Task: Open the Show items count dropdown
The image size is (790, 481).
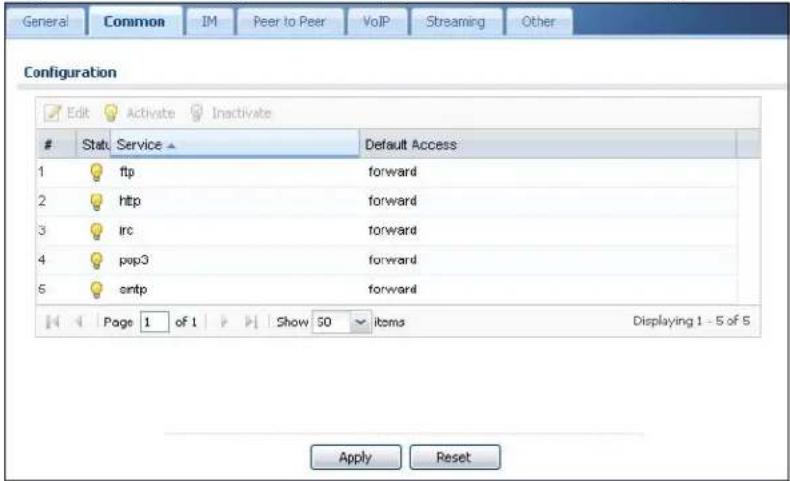Action: coord(342,322)
